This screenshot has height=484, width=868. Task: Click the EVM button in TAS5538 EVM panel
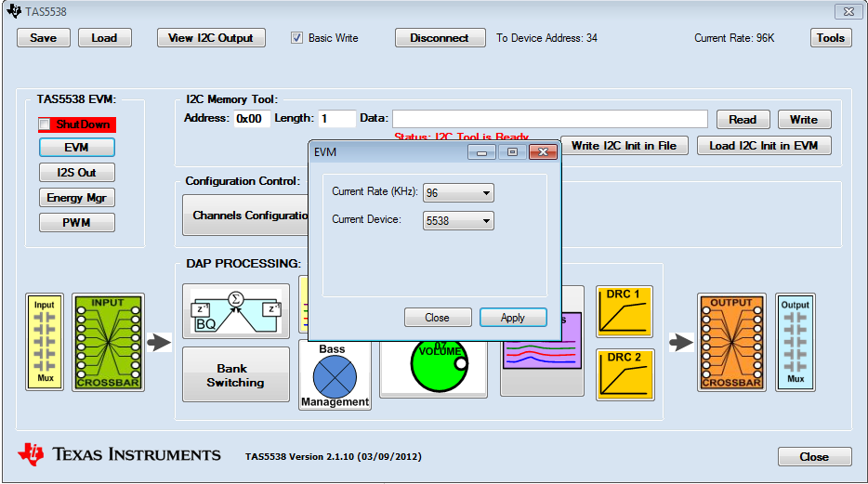click(x=77, y=148)
